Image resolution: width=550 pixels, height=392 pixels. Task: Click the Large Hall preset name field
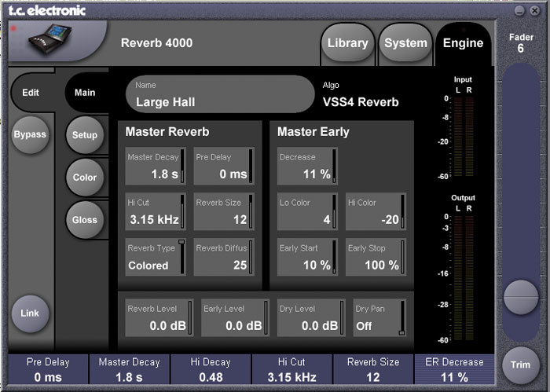tap(219, 95)
